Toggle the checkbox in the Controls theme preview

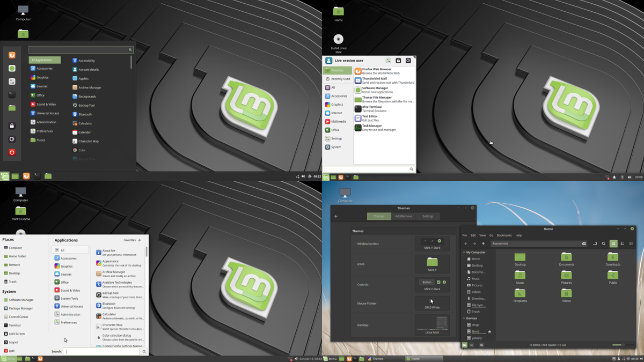438,282
